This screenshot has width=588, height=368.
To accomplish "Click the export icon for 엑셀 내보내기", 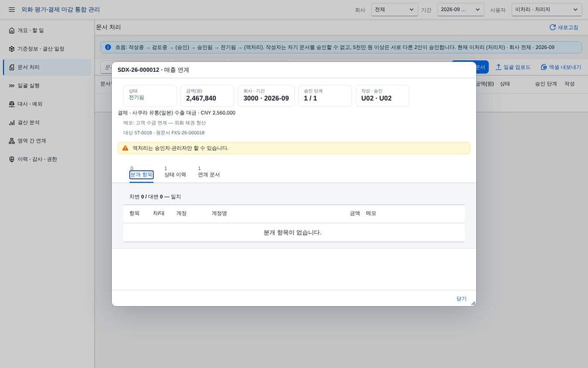I will (x=544, y=67).
